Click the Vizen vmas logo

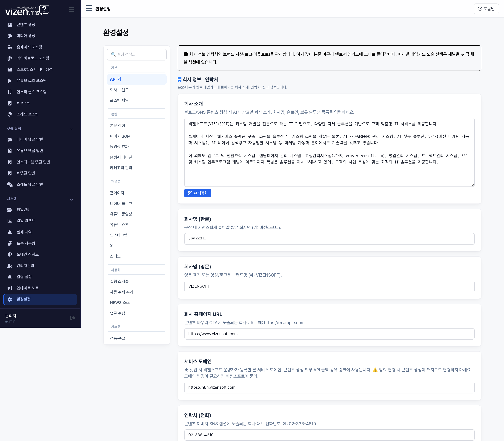[27, 10]
